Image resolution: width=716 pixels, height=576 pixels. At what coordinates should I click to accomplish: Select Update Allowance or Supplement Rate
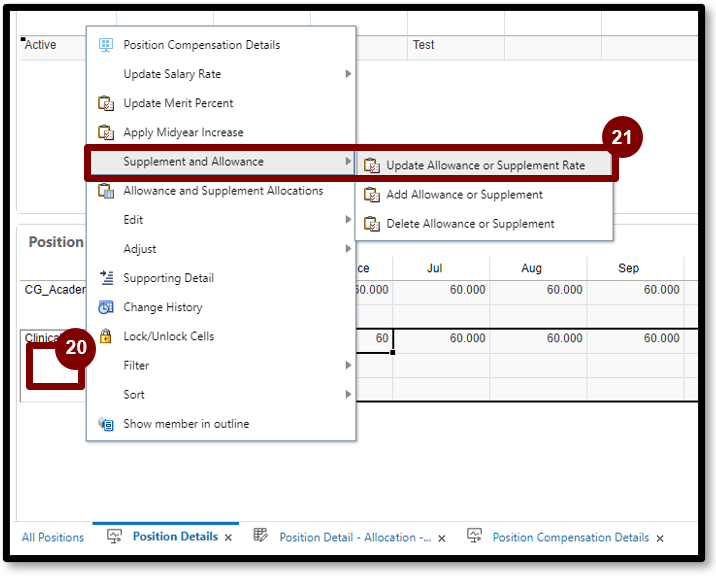coord(485,165)
